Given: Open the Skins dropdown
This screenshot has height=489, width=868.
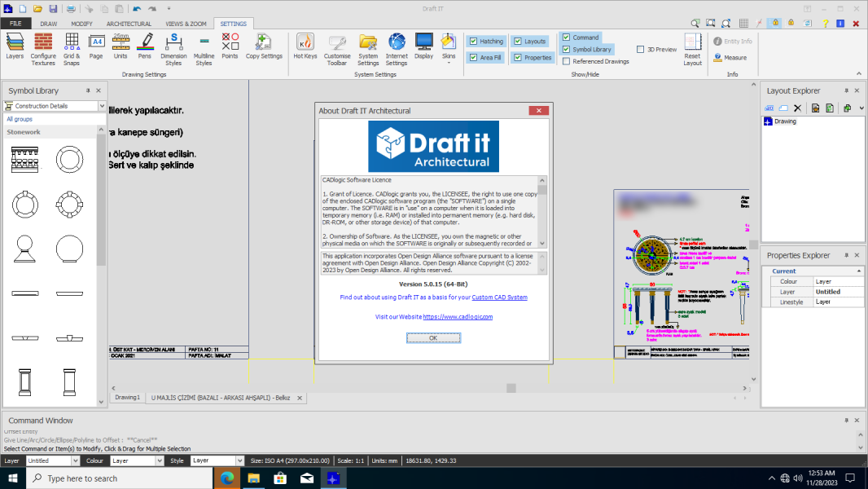Looking at the screenshot, I should pos(449,49).
